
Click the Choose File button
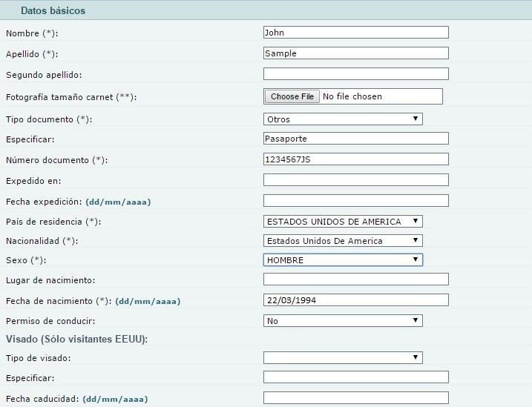point(292,96)
